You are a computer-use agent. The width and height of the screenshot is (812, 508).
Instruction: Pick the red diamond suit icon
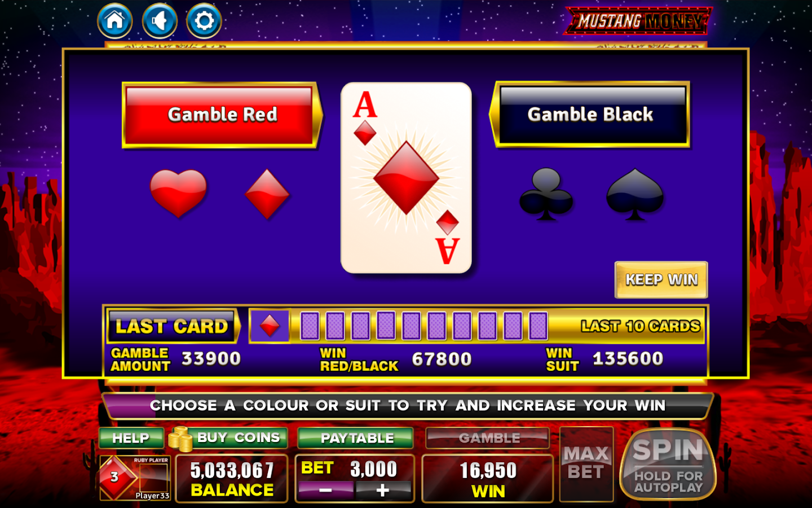coord(267,194)
